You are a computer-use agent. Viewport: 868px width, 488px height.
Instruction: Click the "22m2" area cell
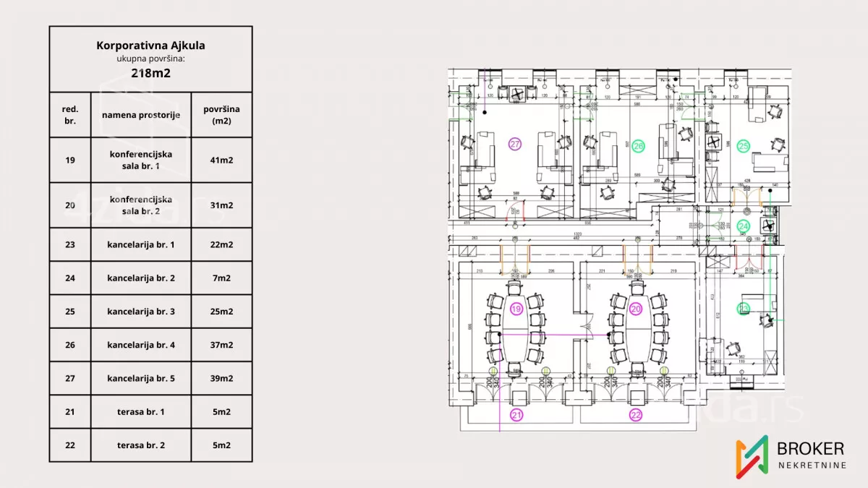(x=222, y=244)
